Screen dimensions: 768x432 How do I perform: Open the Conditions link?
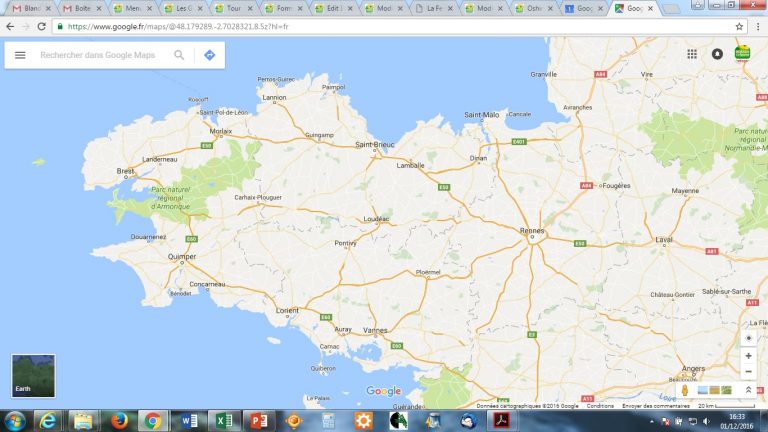[600, 406]
